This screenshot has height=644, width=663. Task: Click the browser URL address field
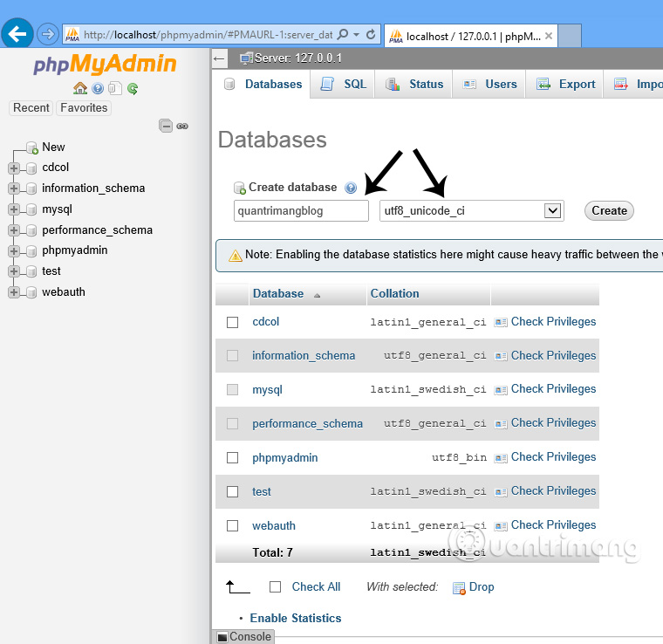coord(208,35)
